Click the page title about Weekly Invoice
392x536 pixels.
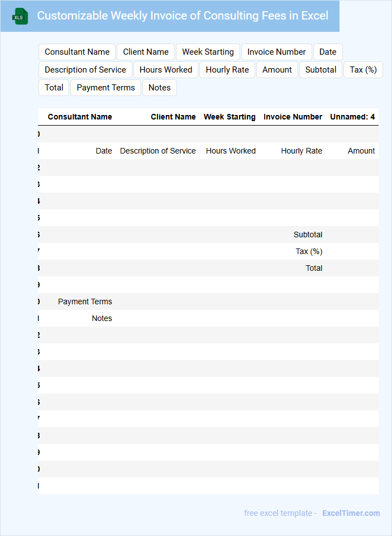coord(183,16)
